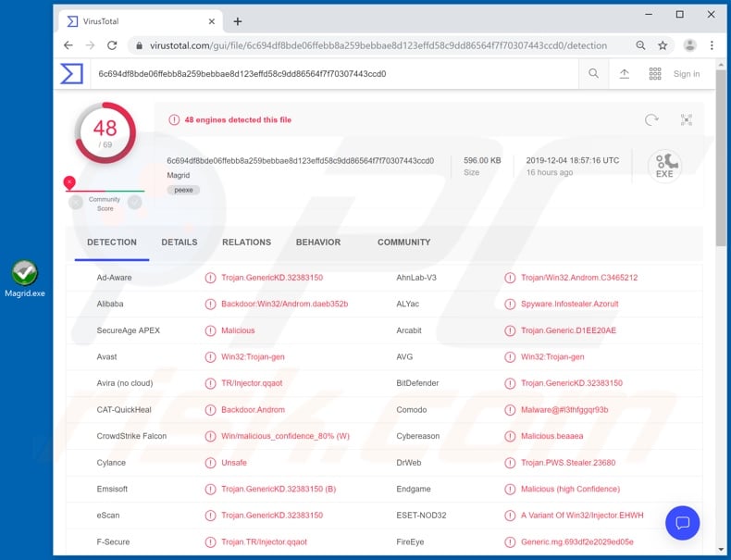The image size is (731, 560).
Task: Click the Malicious result for SecureAge APEX
Action: coord(238,330)
